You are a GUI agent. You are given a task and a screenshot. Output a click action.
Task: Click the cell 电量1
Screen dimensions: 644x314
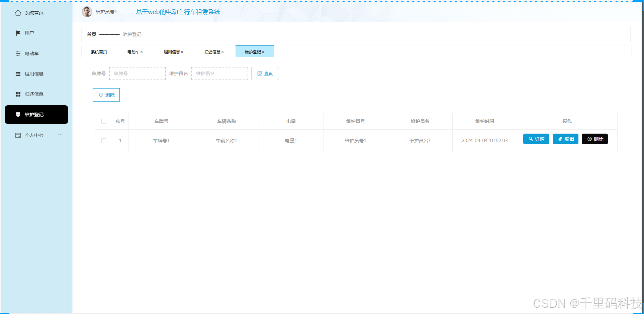[291, 141]
